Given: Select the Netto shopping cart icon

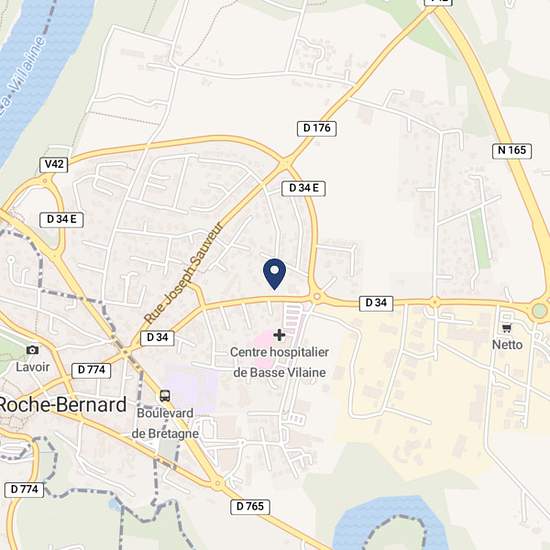Looking at the screenshot, I should coord(507,328).
